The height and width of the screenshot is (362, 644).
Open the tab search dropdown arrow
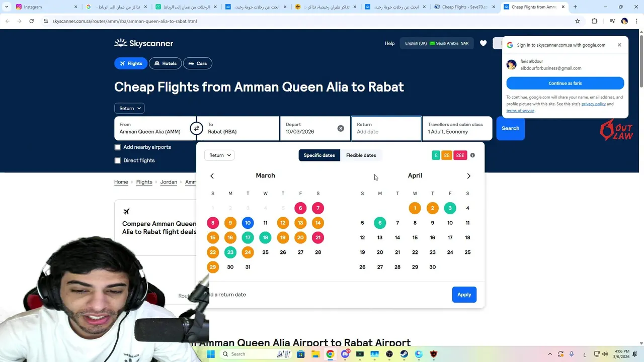coord(7,7)
